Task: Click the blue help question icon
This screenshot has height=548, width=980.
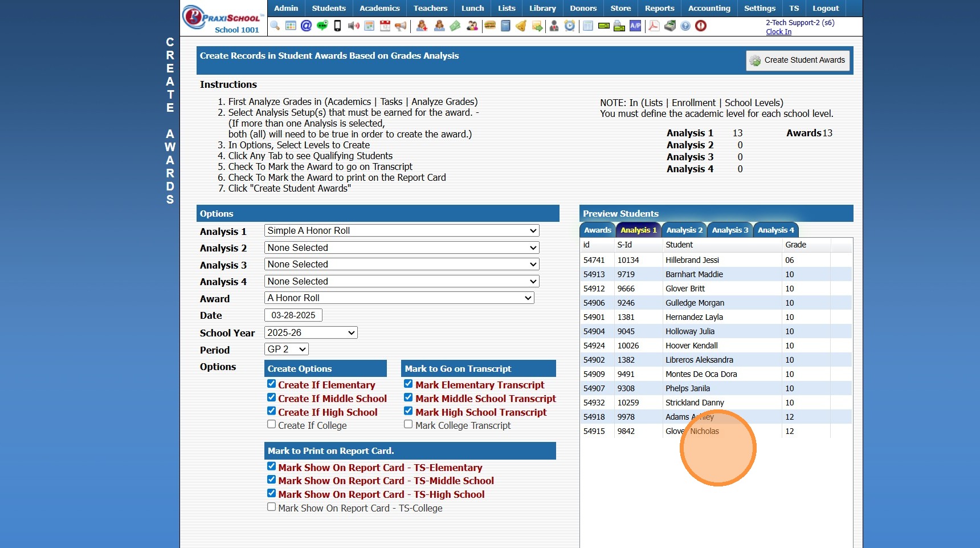Action: (x=685, y=26)
